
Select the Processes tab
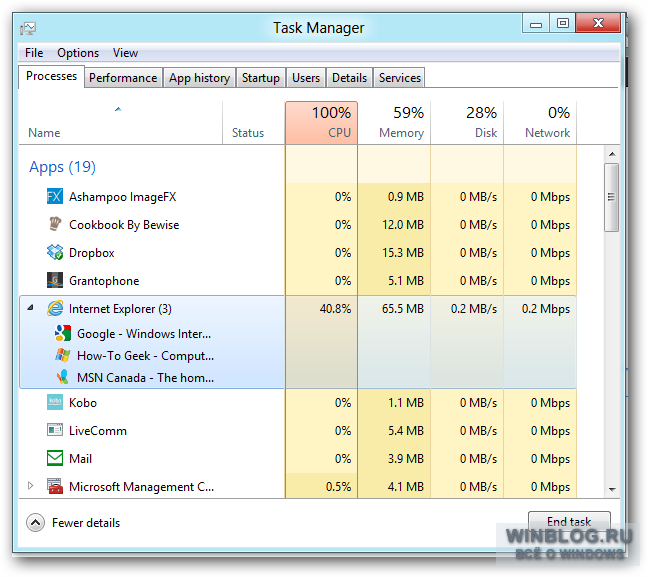[x=51, y=76]
